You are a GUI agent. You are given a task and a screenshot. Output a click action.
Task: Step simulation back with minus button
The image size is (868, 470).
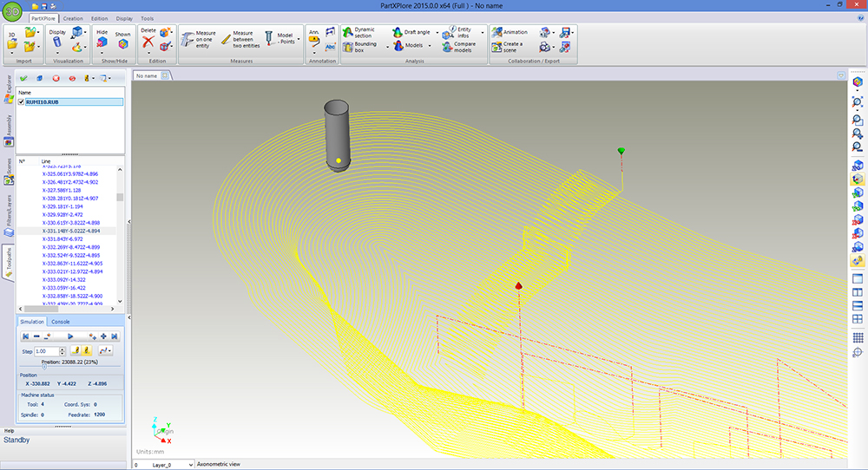(36, 336)
